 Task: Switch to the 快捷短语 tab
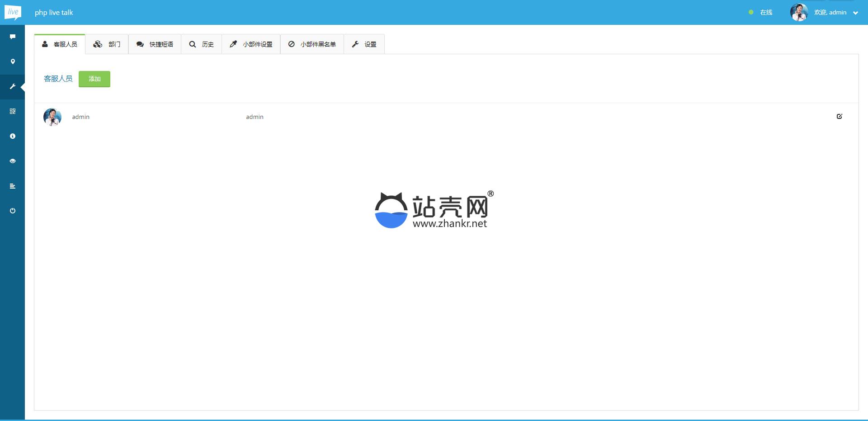pyautogui.click(x=155, y=44)
